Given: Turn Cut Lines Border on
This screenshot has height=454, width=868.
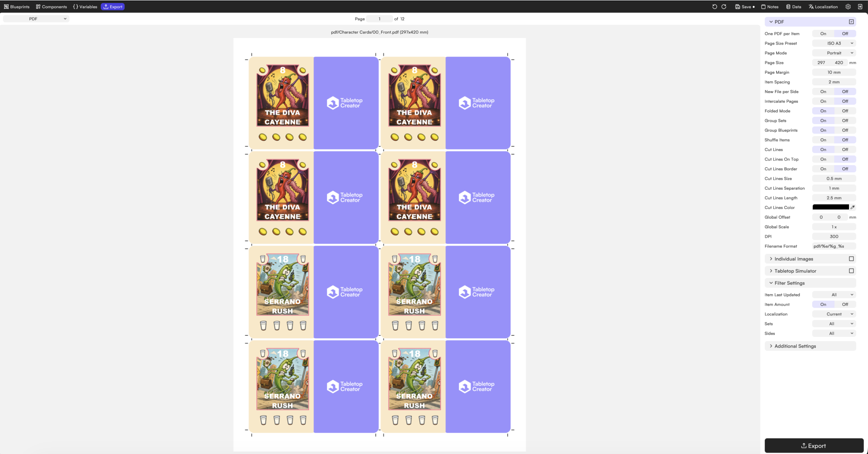Looking at the screenshot, I should coord(823,169).
